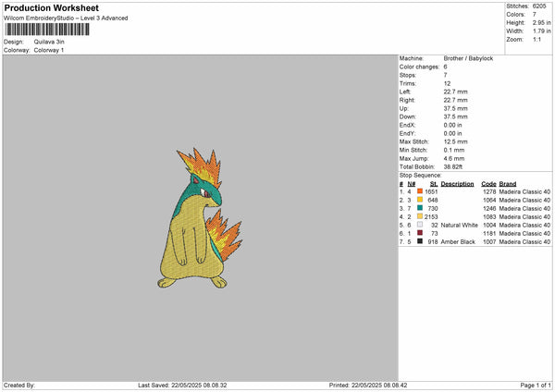Viewport: 555px width, 392px height.
Task: Click the Total Bobbin value 38.82ft
Action: [x=453, y=166]
